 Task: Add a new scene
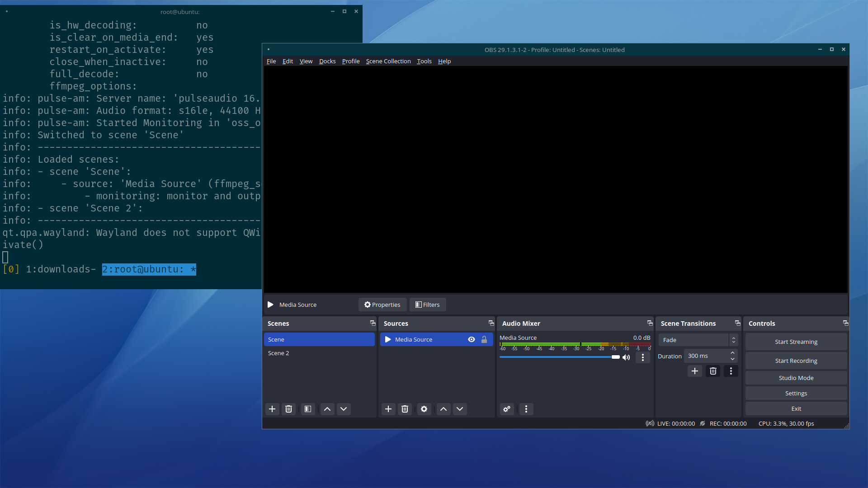coord(272,409)
